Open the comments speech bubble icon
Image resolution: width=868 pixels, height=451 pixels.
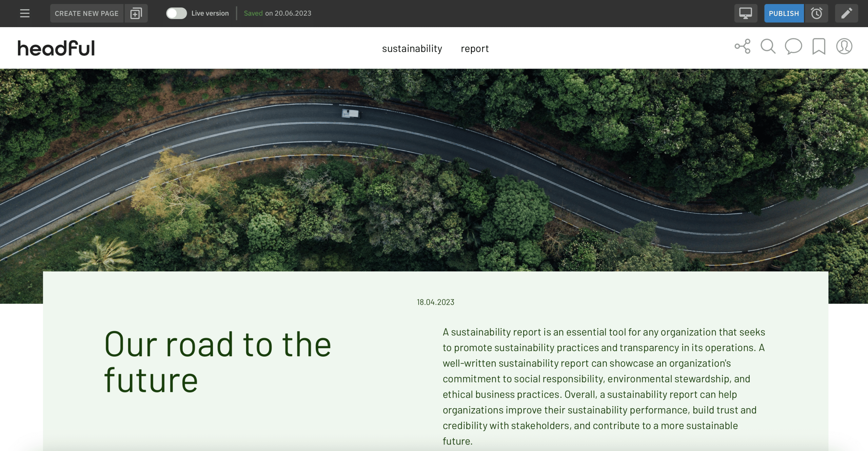(x=793, y=46)
